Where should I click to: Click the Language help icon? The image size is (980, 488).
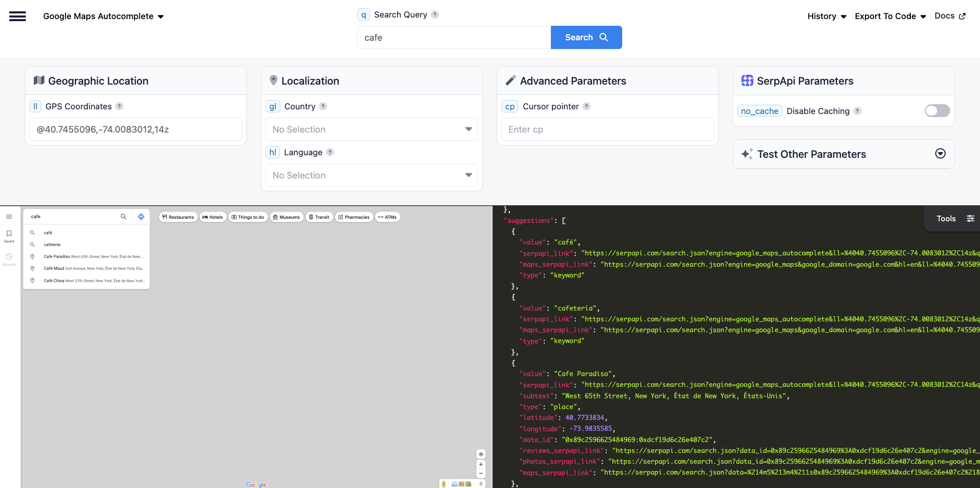(x=330, y=152)
